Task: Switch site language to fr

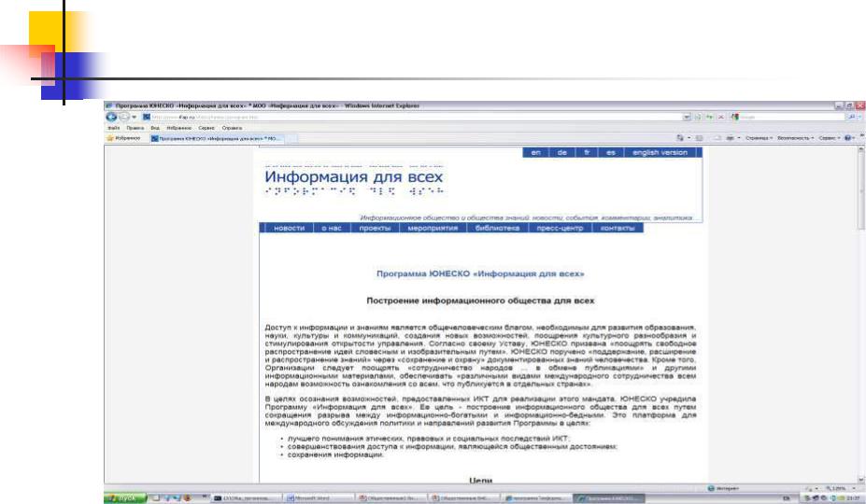Action: pyautogui.click(x=587, y=152)
